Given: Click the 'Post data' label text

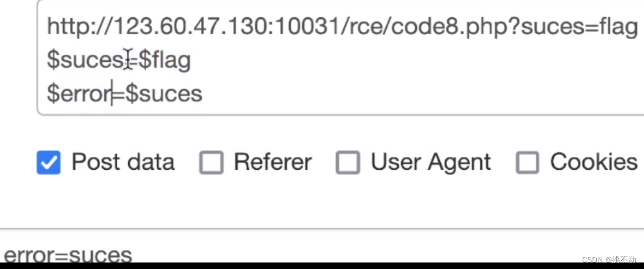Looking at the screenshot, I should coord(123,163).
